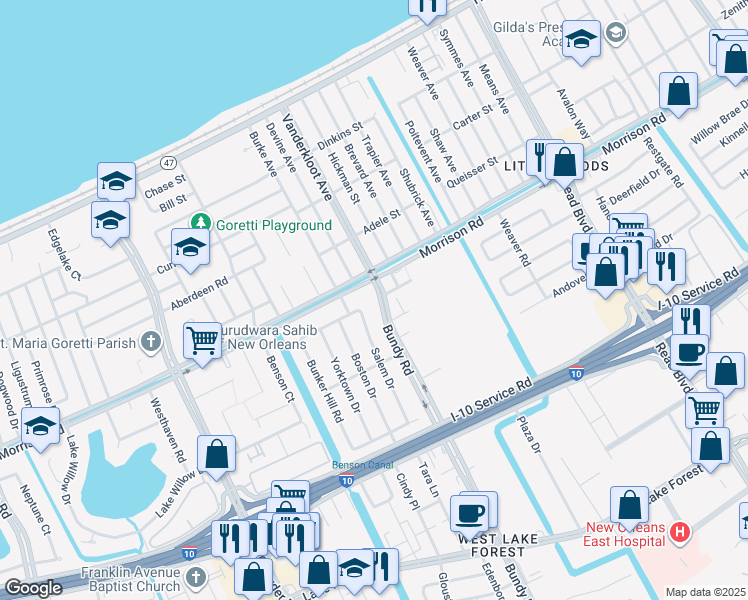
Task: Click the West Lake Forest neighborhood label
Action: coord(498,538)
